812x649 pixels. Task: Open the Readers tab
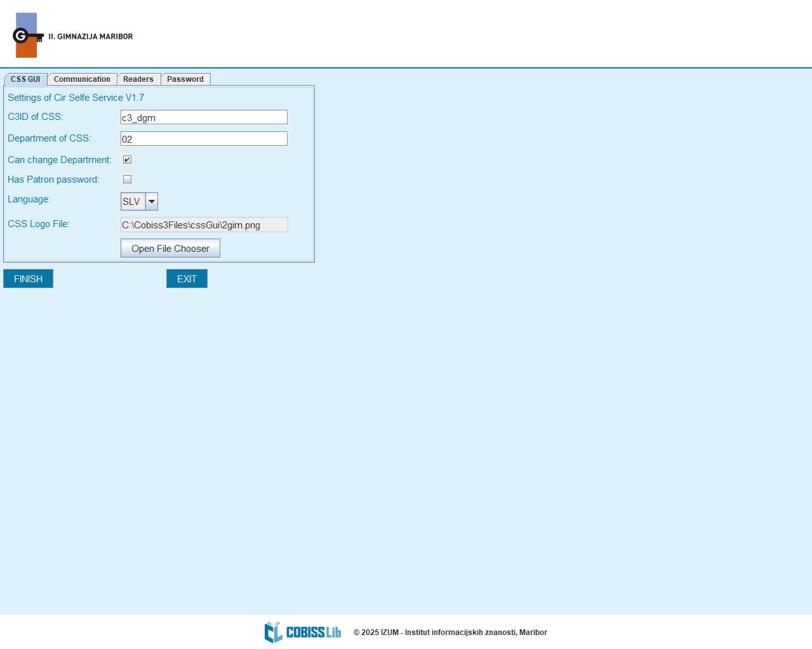click(138, 79)
